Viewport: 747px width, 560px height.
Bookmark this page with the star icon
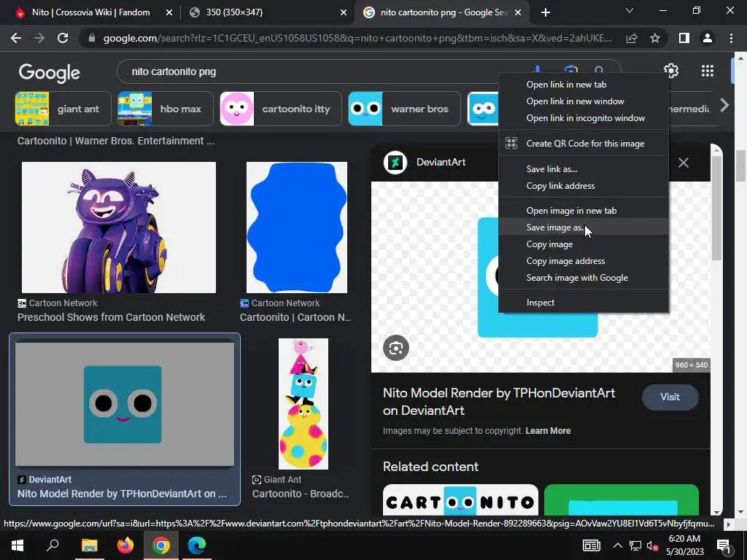click(x=655, y=38)
